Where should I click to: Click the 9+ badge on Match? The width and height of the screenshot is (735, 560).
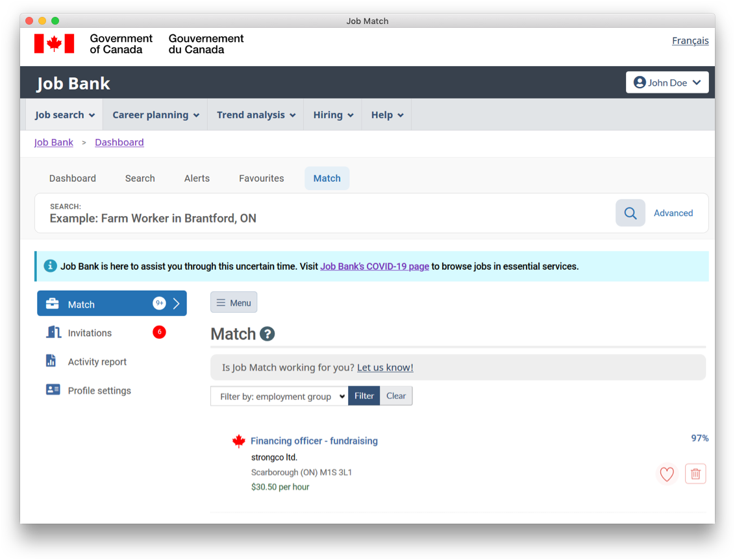tap(159, 303)
